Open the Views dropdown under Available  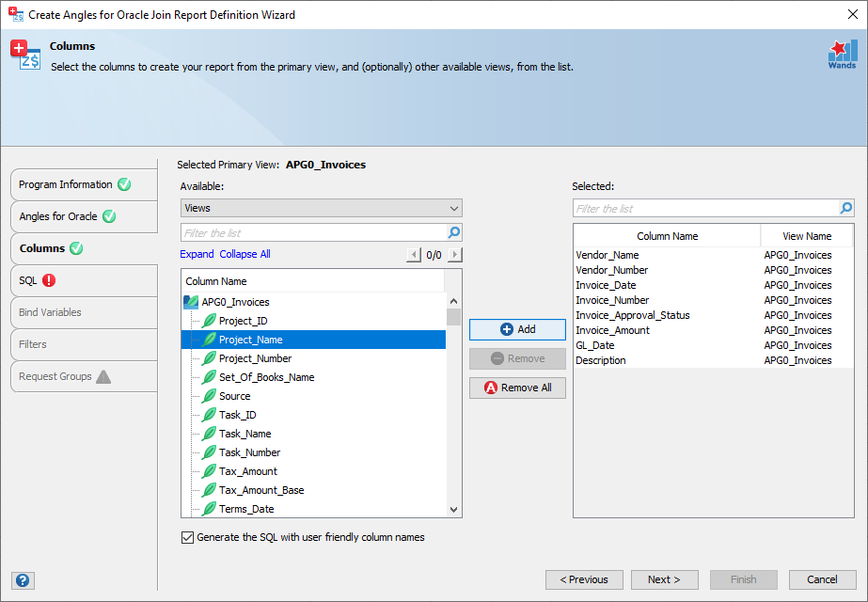[321, 208]
